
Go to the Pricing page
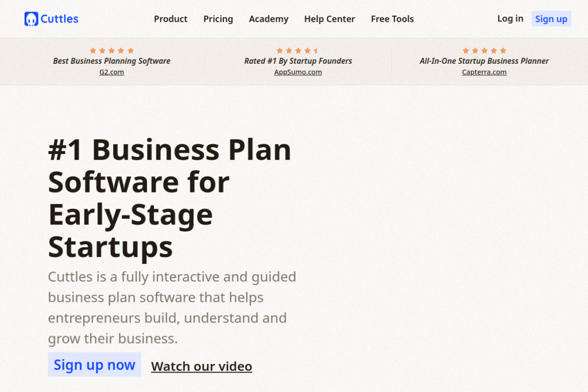pos(218,19)
